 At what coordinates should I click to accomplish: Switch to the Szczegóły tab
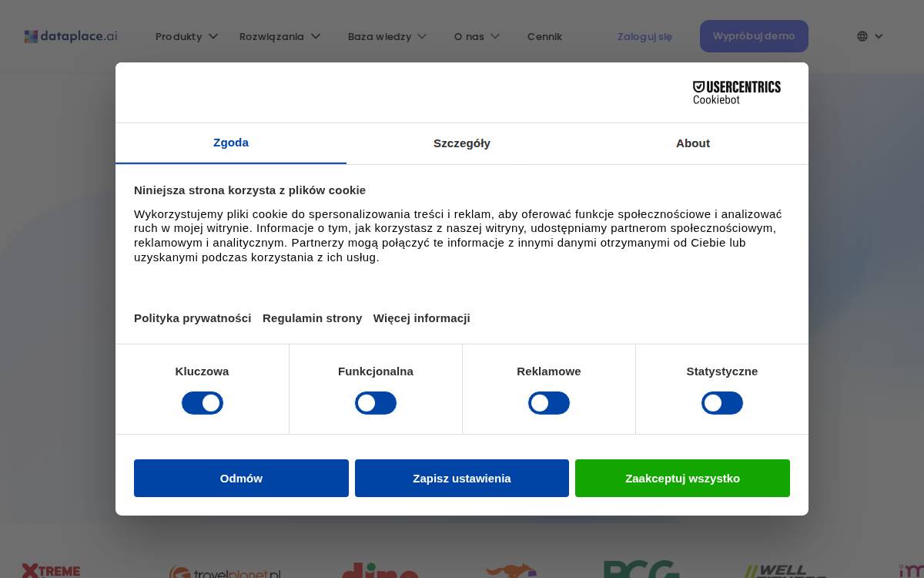tap(462, 143)
